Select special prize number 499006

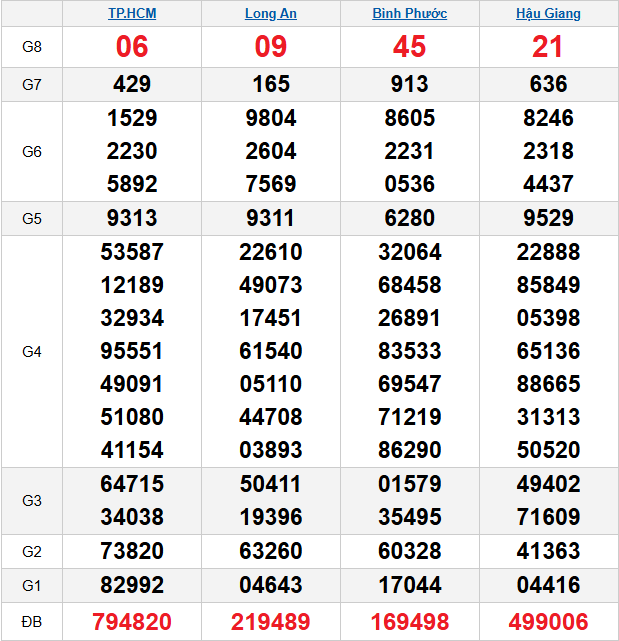(548, 622)
